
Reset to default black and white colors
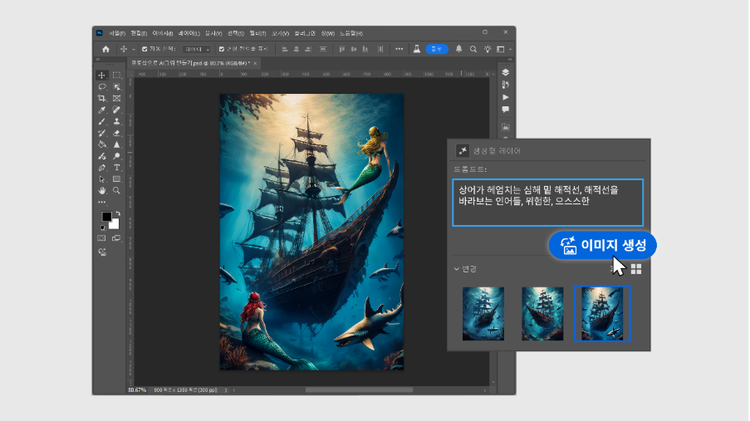(102, 228)
